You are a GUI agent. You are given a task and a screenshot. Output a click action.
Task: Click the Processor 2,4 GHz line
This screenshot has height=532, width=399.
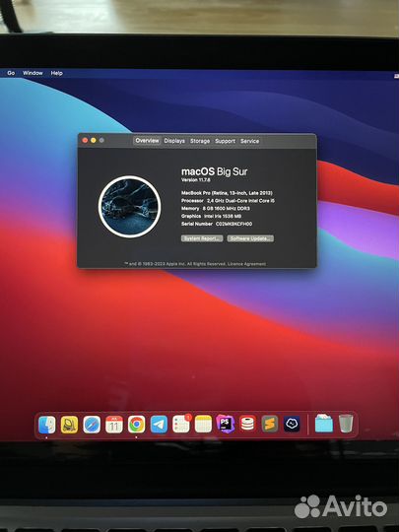pos(228,201)
